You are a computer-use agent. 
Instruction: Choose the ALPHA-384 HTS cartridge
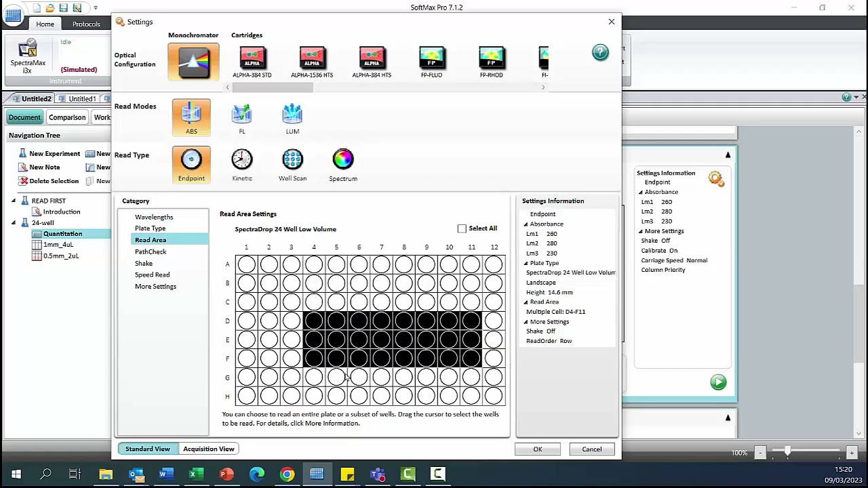coord(372,62)
